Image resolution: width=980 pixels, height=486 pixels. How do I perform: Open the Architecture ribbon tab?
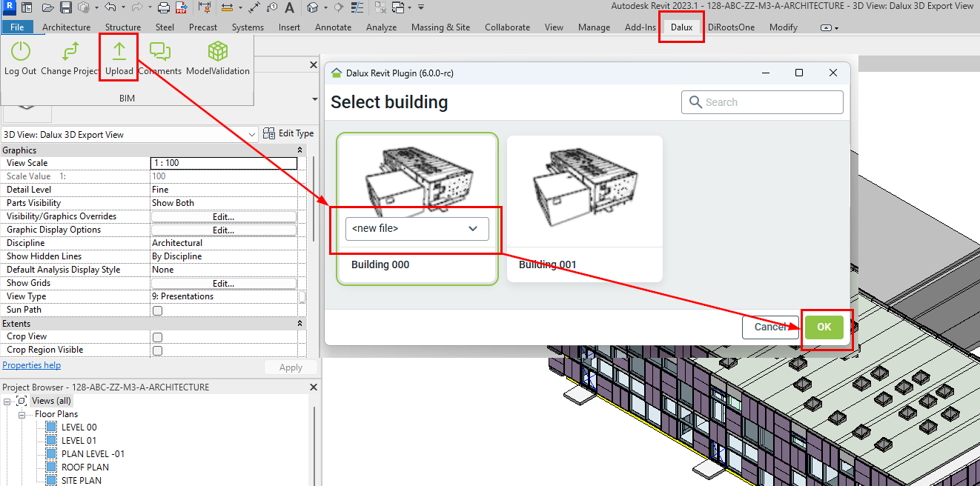[x=66, y=27]
